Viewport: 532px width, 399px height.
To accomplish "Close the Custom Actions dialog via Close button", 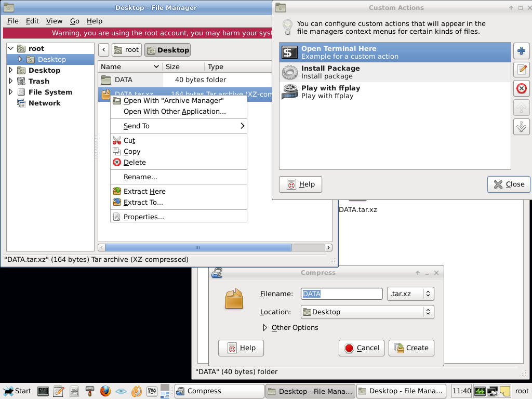I will 509,184.
